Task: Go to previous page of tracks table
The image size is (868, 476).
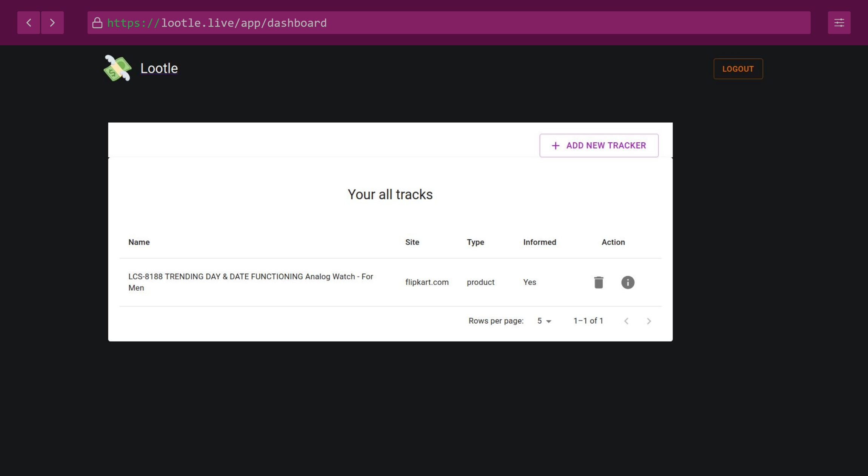Action: (x=626, y=321)
